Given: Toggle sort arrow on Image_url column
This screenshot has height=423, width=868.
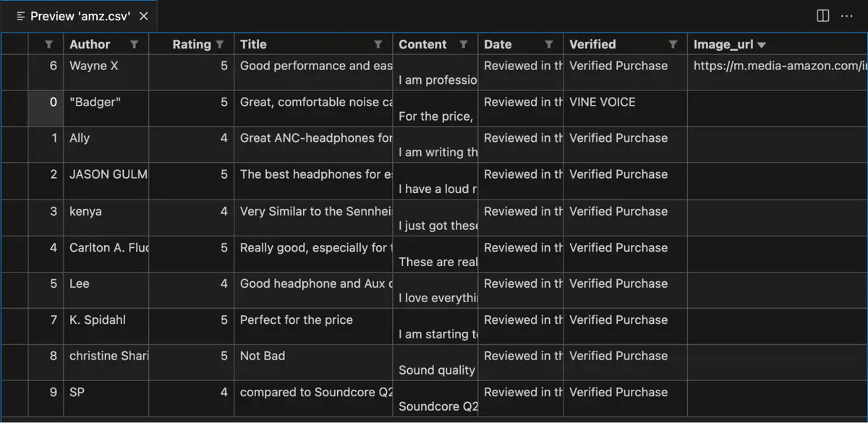Looking at the screenshot, I should coord(761,46).
